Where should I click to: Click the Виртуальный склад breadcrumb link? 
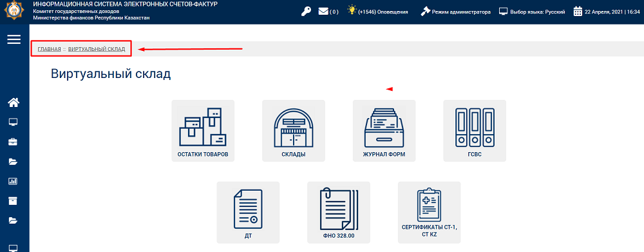[97, 50]
